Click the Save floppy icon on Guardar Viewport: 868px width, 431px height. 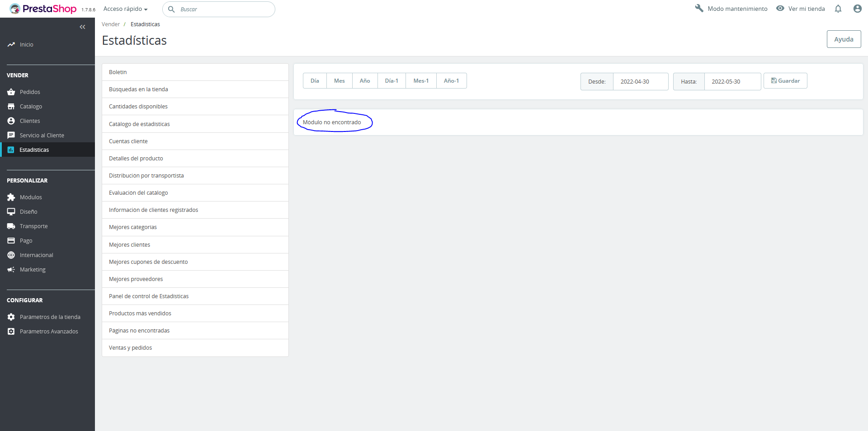point(774,81)
